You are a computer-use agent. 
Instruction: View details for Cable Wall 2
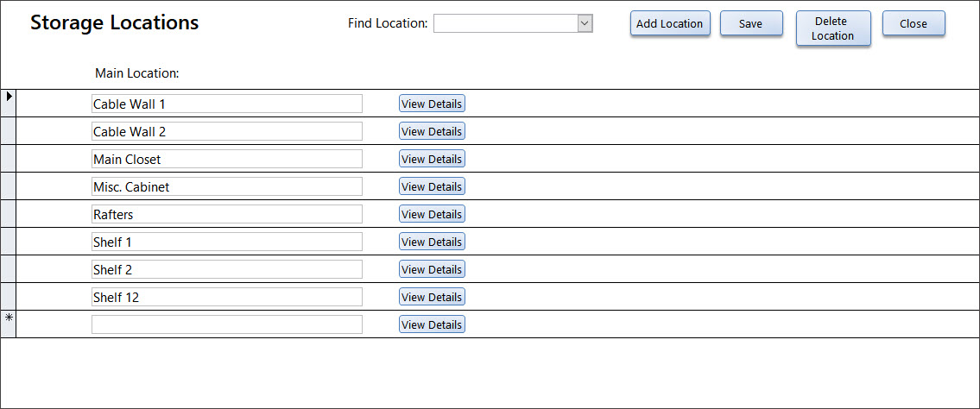click(x=432, y=131)
